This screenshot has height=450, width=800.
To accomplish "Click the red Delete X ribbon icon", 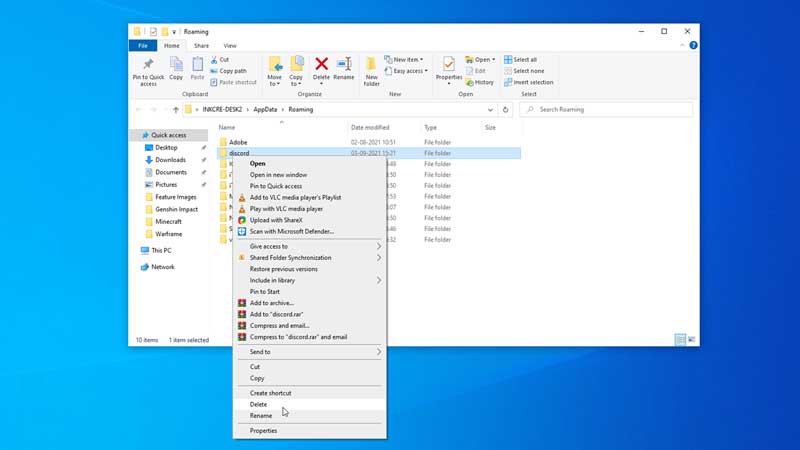I will (321, 68).
